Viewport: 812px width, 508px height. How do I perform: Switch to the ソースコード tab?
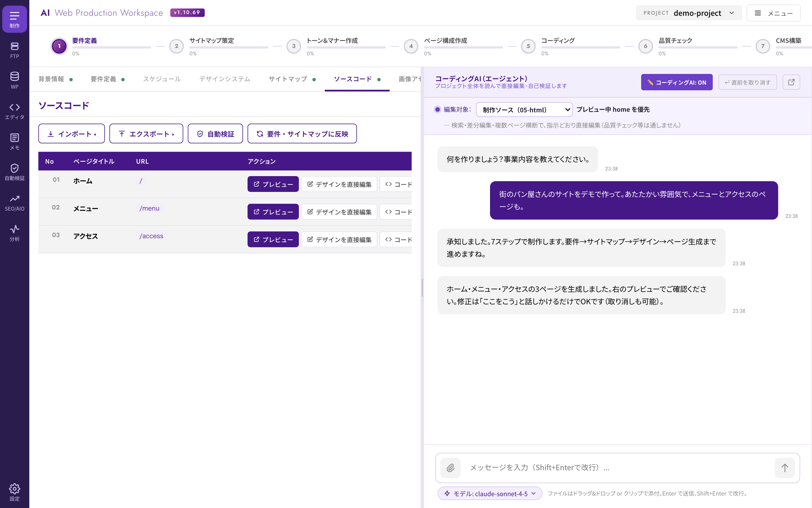pos(357,79)
